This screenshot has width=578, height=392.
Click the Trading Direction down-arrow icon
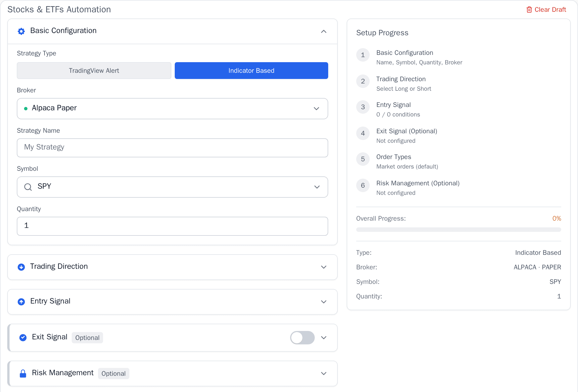click(21, 267)
